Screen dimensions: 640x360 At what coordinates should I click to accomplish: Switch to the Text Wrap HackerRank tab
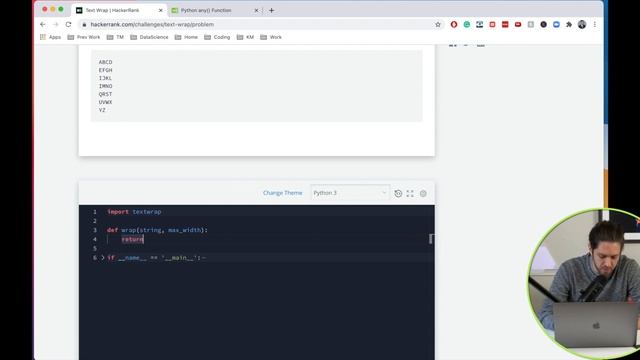(x=120, y=10)
